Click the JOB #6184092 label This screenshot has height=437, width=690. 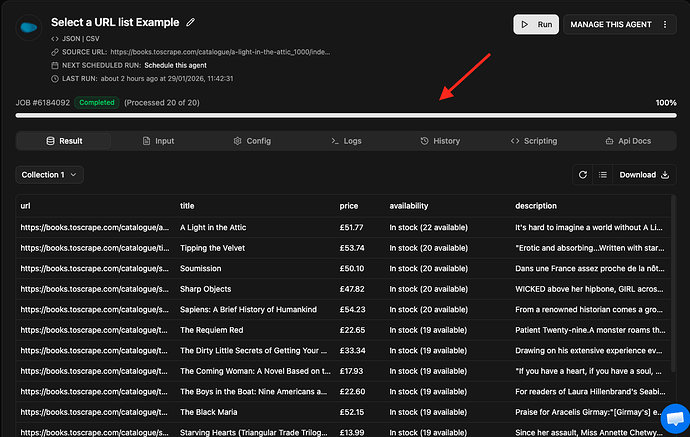[43, 103]
